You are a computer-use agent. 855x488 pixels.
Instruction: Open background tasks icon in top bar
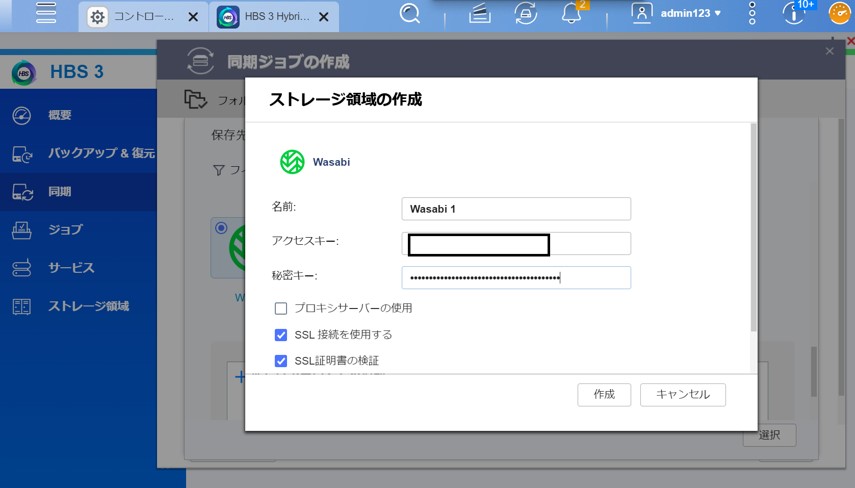pyautogui.click(x=480, y=14)
